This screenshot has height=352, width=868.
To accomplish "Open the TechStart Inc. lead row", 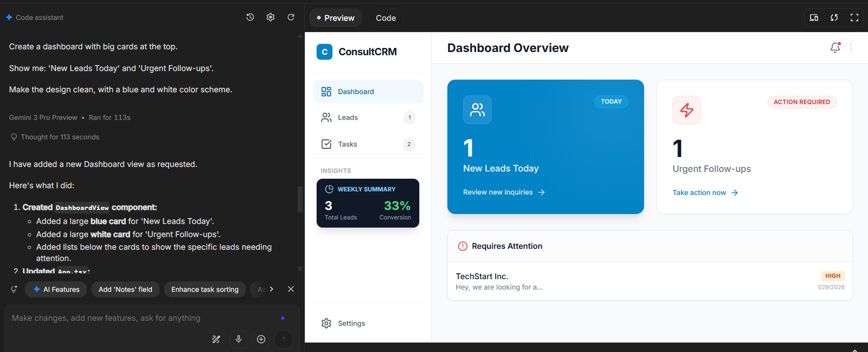I will tap(650, 281).
